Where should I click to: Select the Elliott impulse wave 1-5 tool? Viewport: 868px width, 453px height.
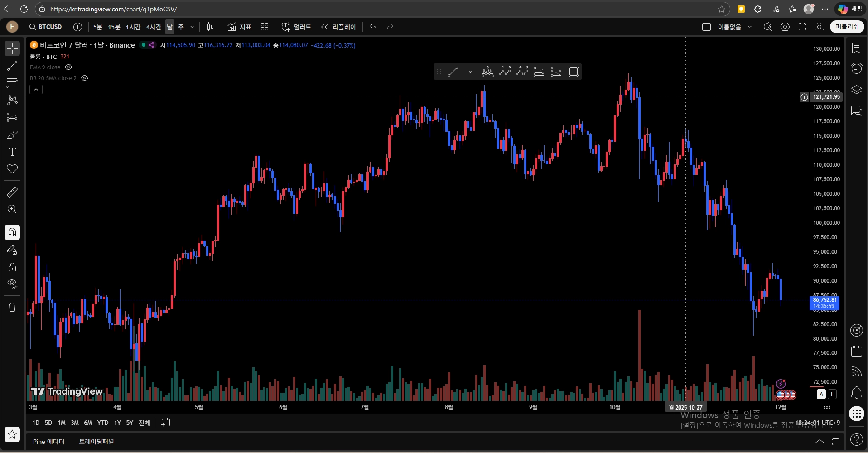[505, 72]
